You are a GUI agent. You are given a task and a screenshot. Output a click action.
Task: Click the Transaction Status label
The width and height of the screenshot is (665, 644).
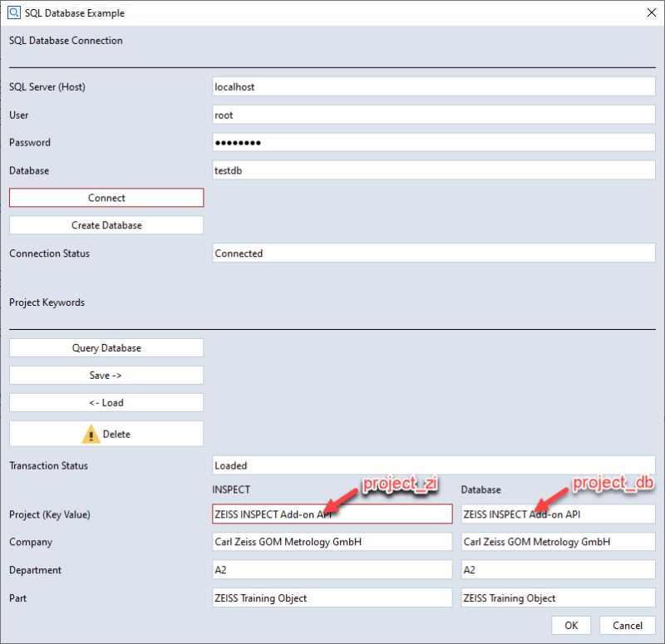click(48, 465)
